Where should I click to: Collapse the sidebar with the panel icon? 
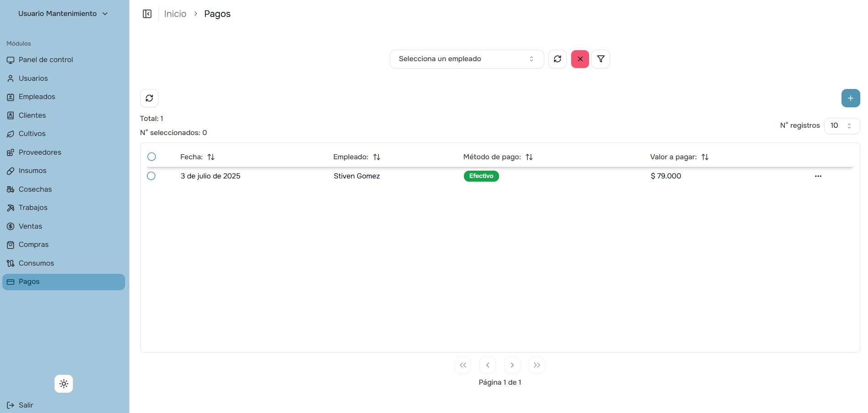pyautogui.click(x=147, y=14)
